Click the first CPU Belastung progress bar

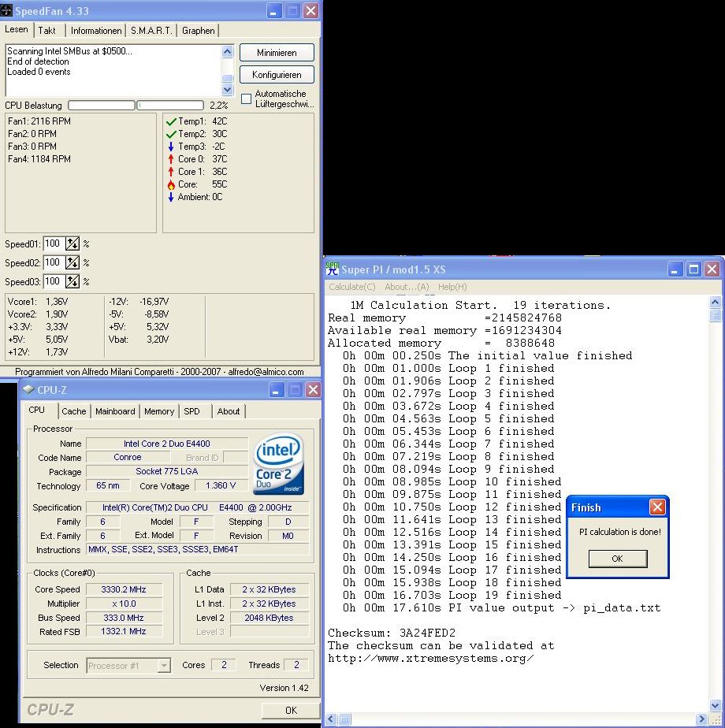coord(102,106)
